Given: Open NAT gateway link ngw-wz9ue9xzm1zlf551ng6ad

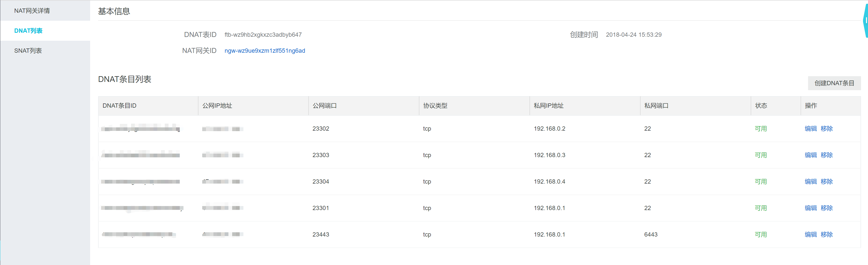Looking at the screenshot, I should (x=265, y=50).
